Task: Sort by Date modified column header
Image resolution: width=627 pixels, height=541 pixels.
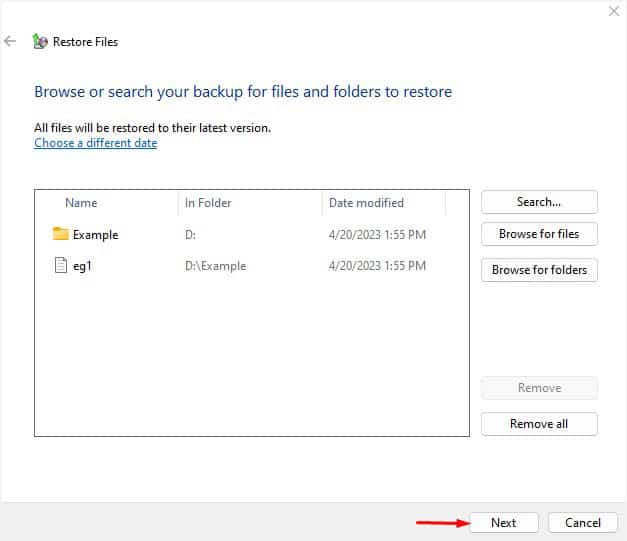Action: 366,203
